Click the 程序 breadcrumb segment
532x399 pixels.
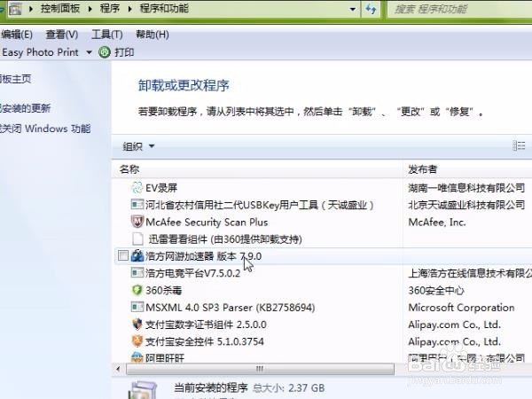(110, 8)
